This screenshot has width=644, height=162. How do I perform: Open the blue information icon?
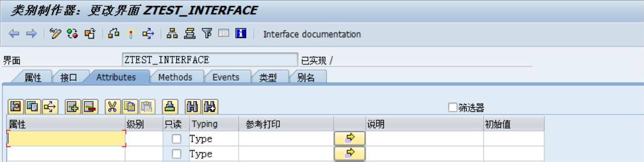(x=241, y=34)
